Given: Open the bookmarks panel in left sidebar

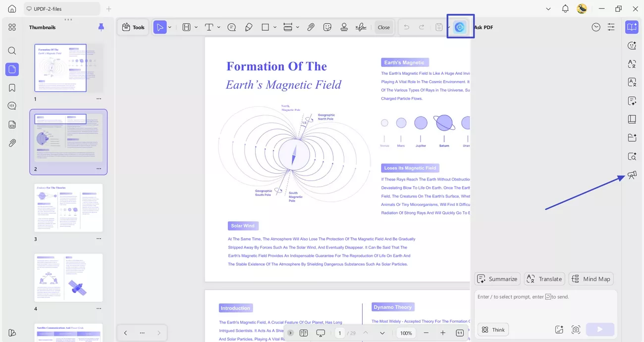Looking at the screenshot, I should 12,88.
